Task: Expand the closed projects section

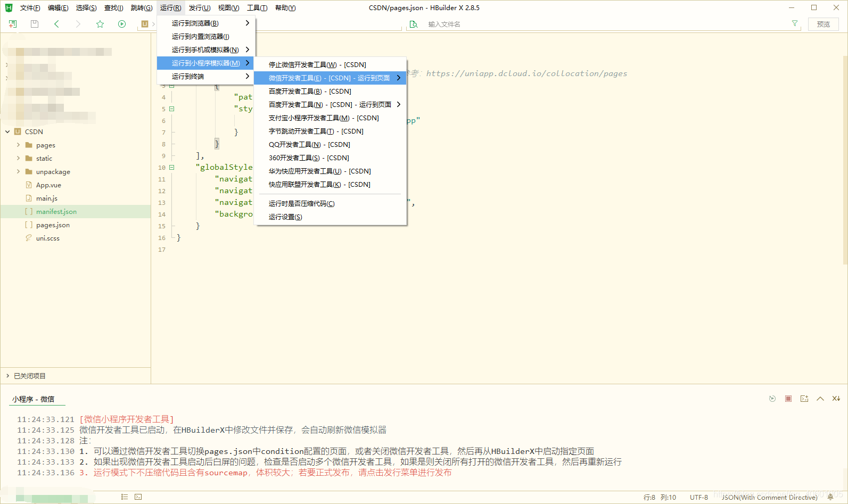Action: tap(7, 376)
